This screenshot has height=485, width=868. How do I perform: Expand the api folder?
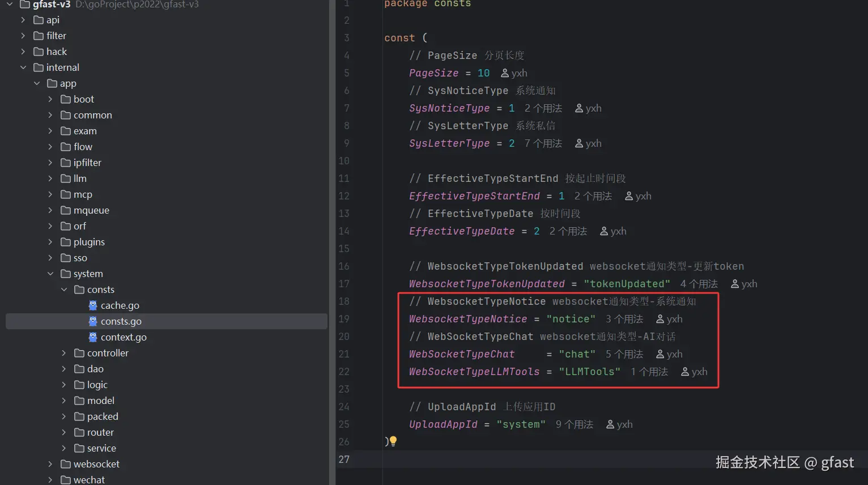[x=23, y=20]
